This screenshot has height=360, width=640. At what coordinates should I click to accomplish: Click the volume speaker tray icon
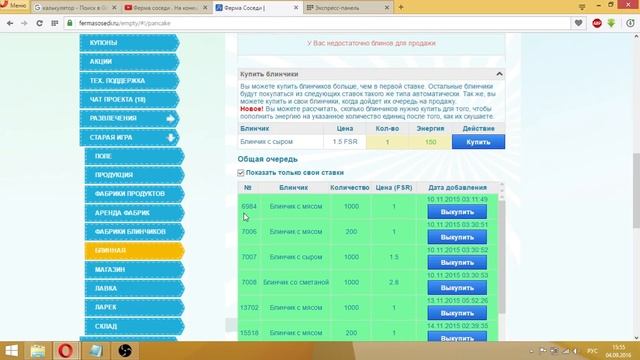pos(575,351)
